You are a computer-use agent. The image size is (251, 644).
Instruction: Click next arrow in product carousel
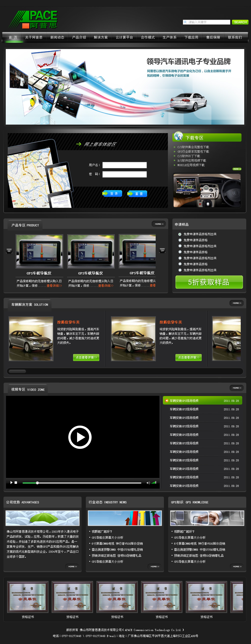click(162, 250)
